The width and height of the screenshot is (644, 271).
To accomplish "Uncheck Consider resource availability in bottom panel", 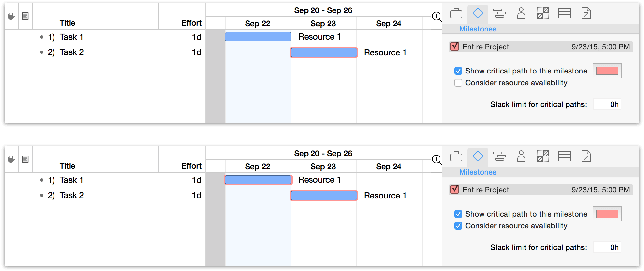I will point(458,226).
